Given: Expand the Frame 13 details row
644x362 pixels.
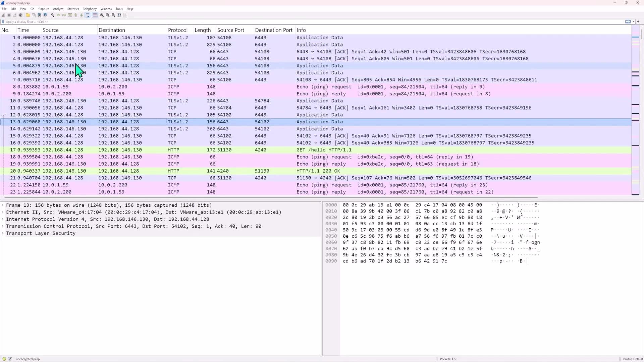Looking at the screenshot, I should pyautogui.click(x=3, y=205).
